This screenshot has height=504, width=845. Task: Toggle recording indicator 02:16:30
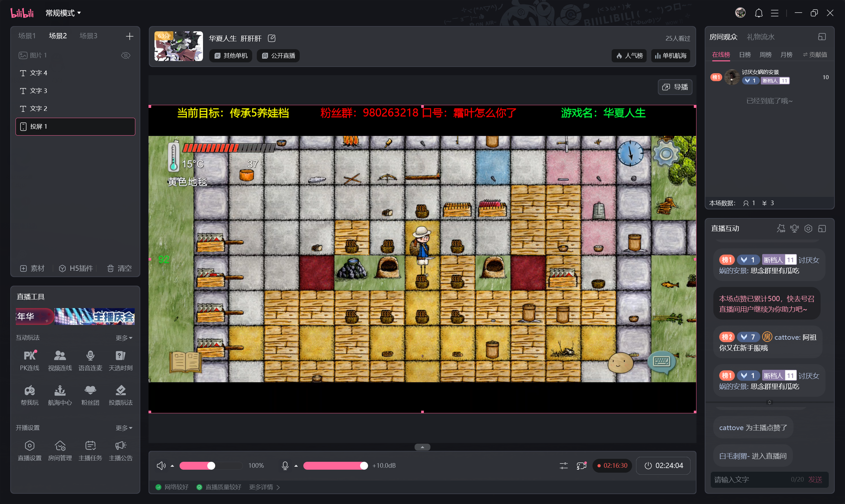612,466
